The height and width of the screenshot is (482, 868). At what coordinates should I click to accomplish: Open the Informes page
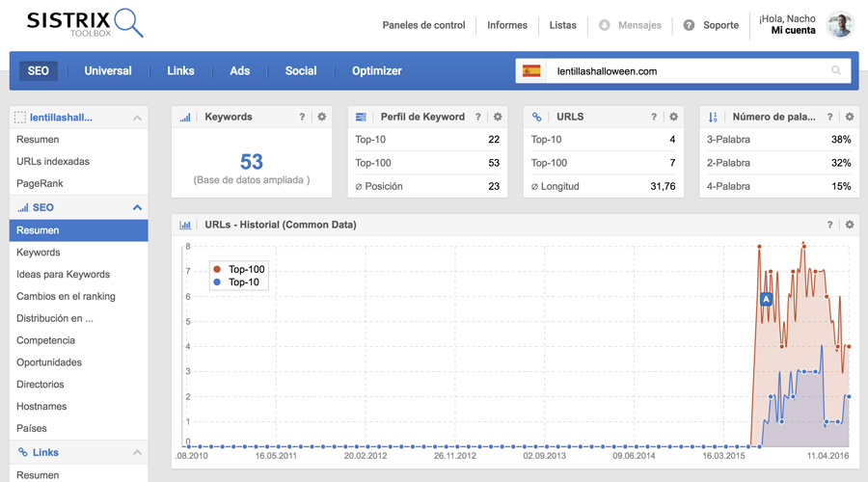pyautogui.click(x=507, y=25)
